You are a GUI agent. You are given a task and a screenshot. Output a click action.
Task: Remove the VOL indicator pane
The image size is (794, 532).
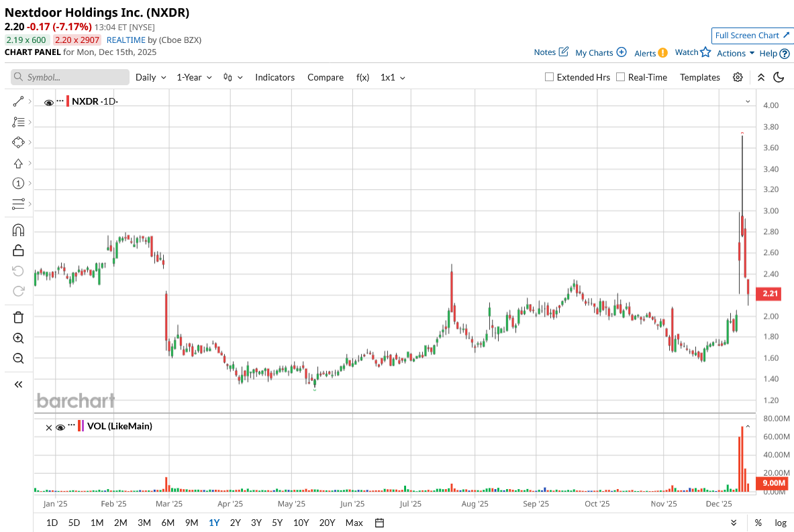click(x=48, y=428)
